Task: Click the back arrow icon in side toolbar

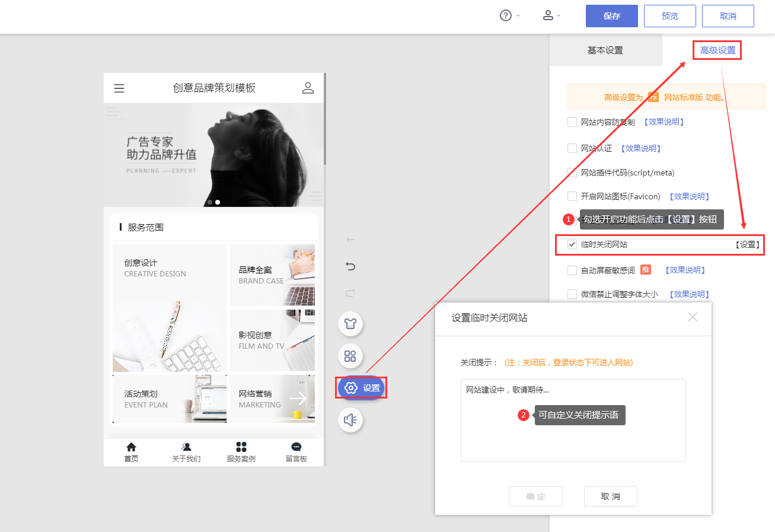Action: click(350, 240)
